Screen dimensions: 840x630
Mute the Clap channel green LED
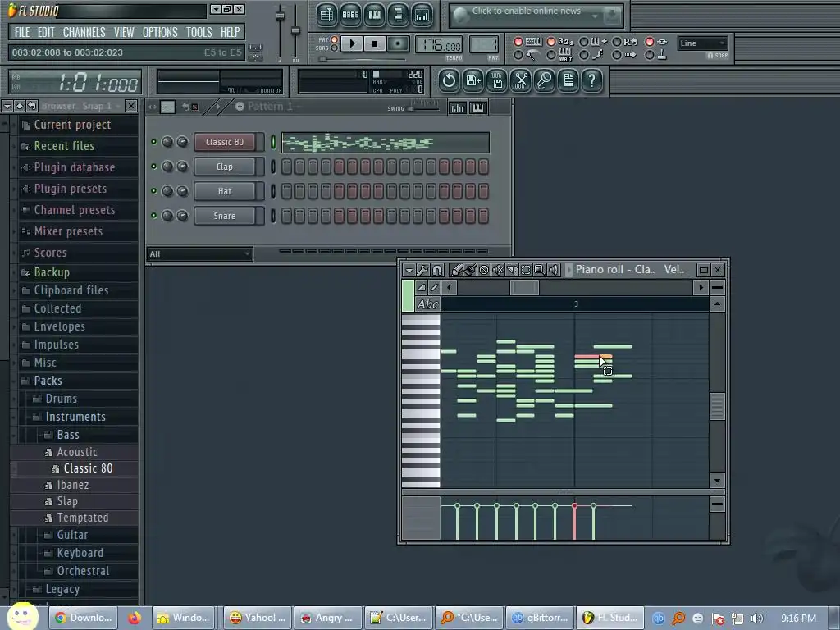pyautogui.click(x=153, y=167)
